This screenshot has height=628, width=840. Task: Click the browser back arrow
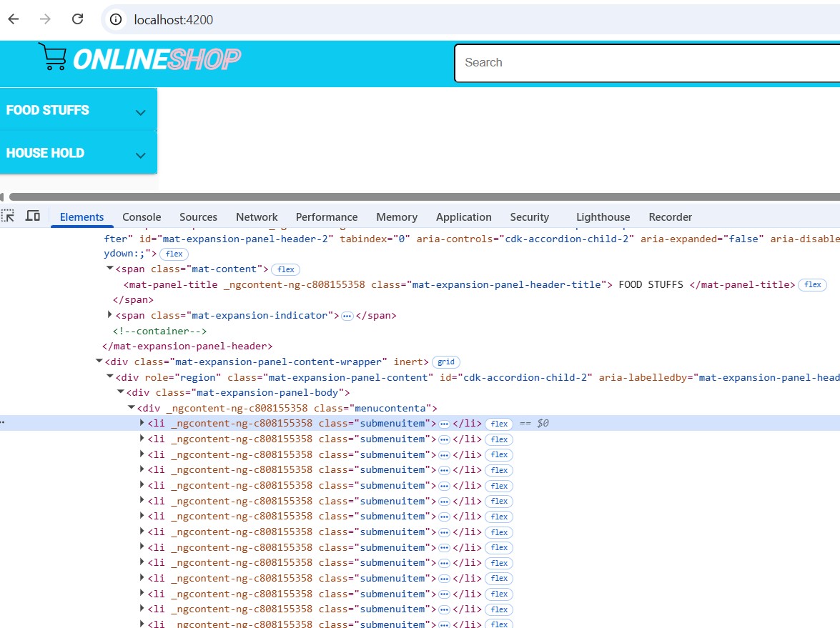point(14,19)
